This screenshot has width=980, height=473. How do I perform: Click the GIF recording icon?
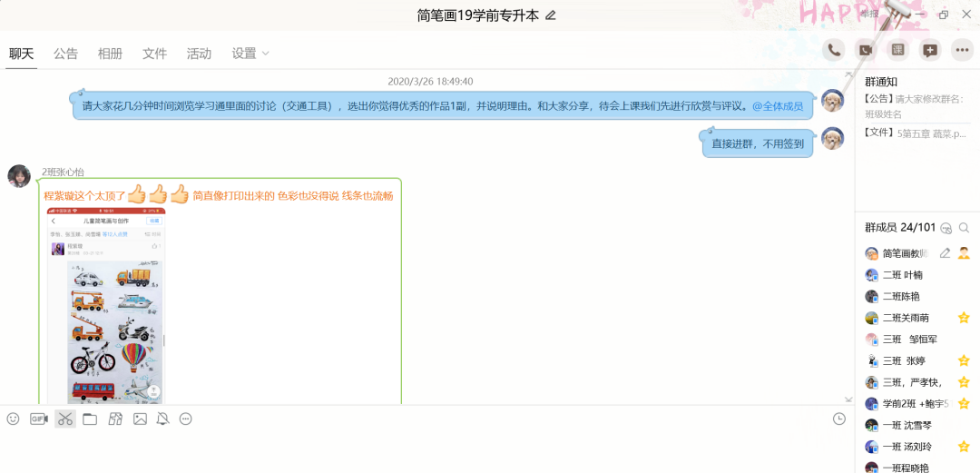click(38, 419)
